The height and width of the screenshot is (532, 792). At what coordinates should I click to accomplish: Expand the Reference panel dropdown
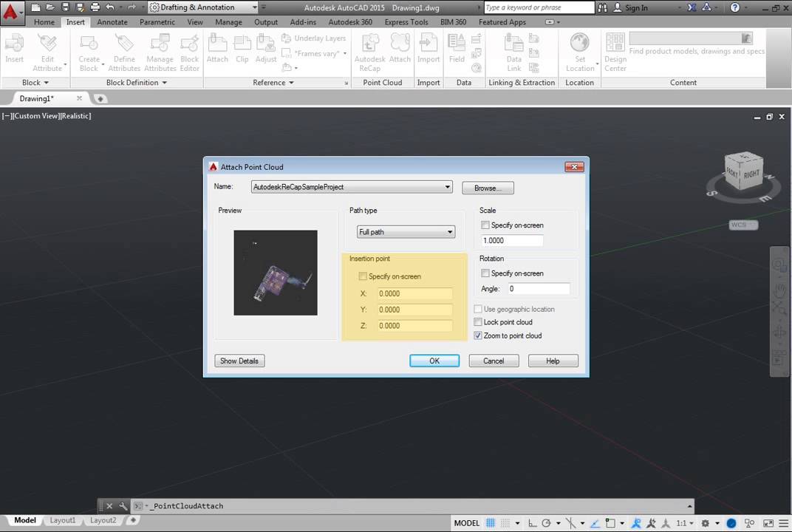273,82
